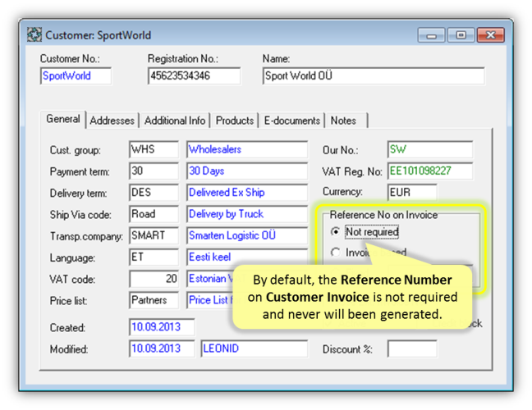Click the Ship Via code field Road
This screenshot has width=532, height=410.
click(154, 214)
